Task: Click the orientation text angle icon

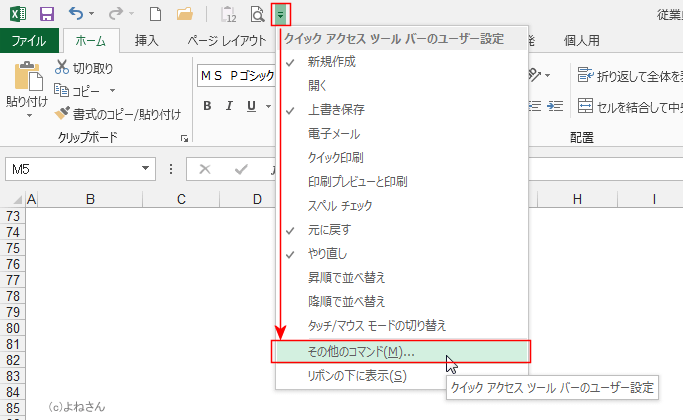Action: click(x=535, y=75)
